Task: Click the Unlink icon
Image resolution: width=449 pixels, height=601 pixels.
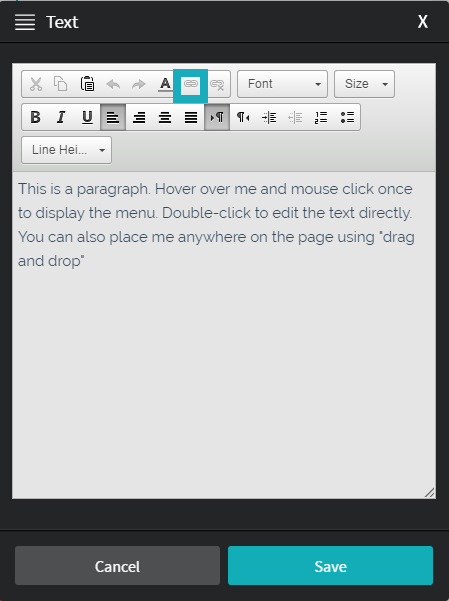Action: pos(217,84)
